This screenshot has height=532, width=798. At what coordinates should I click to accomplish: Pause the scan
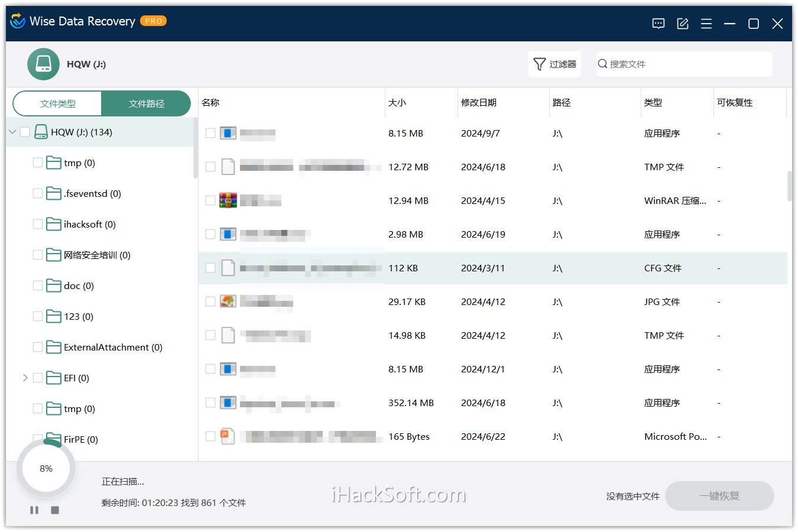pyautogui.click(x=34, y=510)
